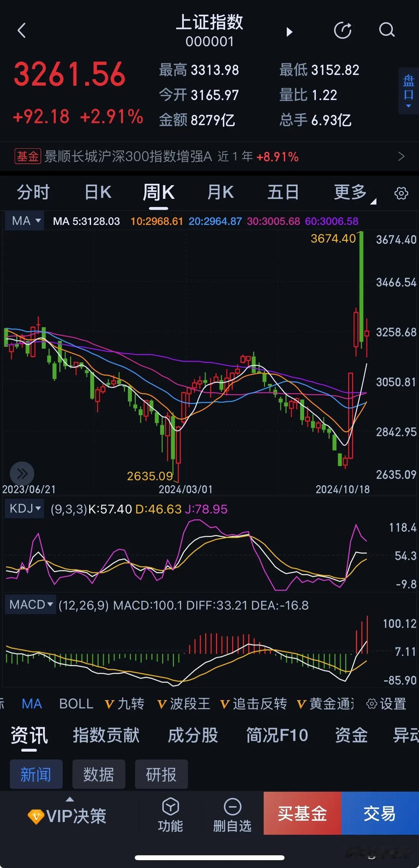
Task: Open the 资金 tab
Action: tap(351, 735)
